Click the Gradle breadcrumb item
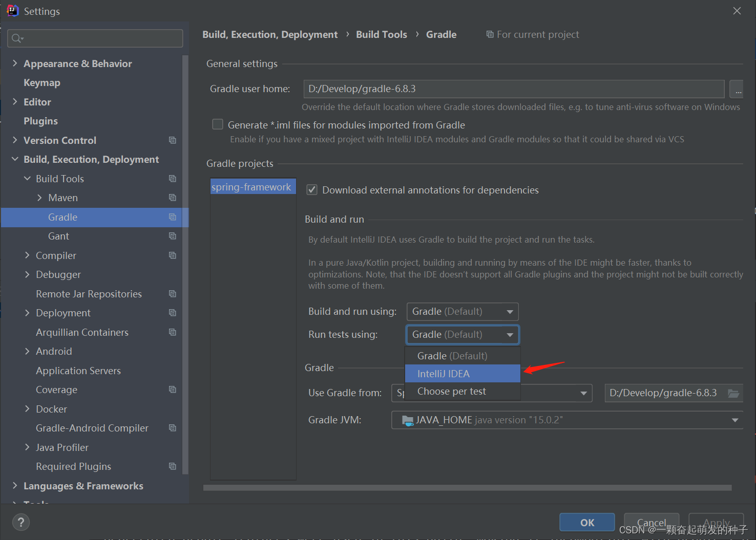 point(441,34)
